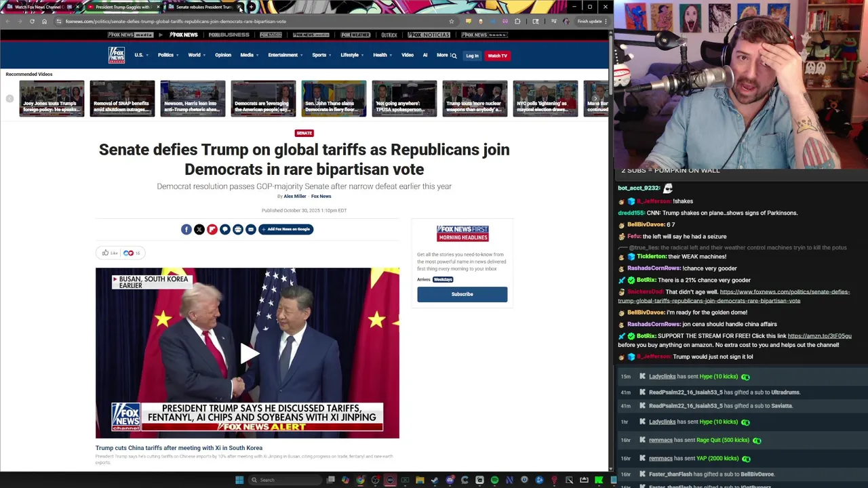Click the Windows taskbar Search box
The image size is (868, 488).
[x=285, y=480]
